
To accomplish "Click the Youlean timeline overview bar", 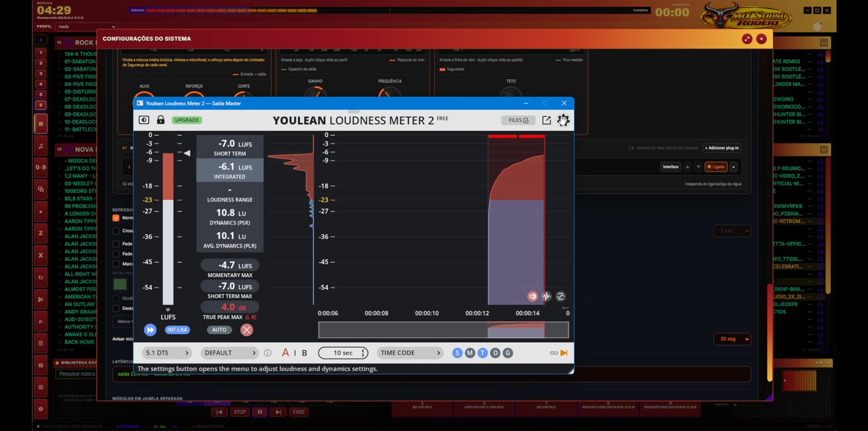I will [x=443, y=330].
